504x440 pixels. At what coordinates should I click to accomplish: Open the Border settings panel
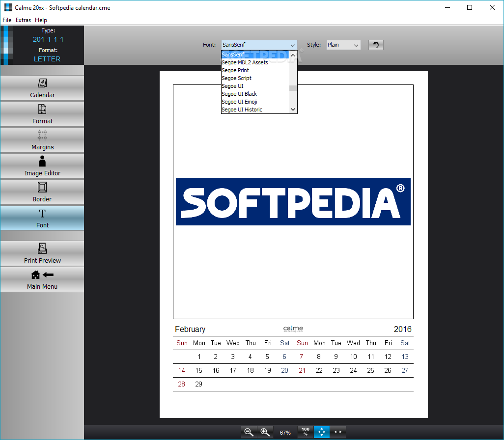point(42,192)
